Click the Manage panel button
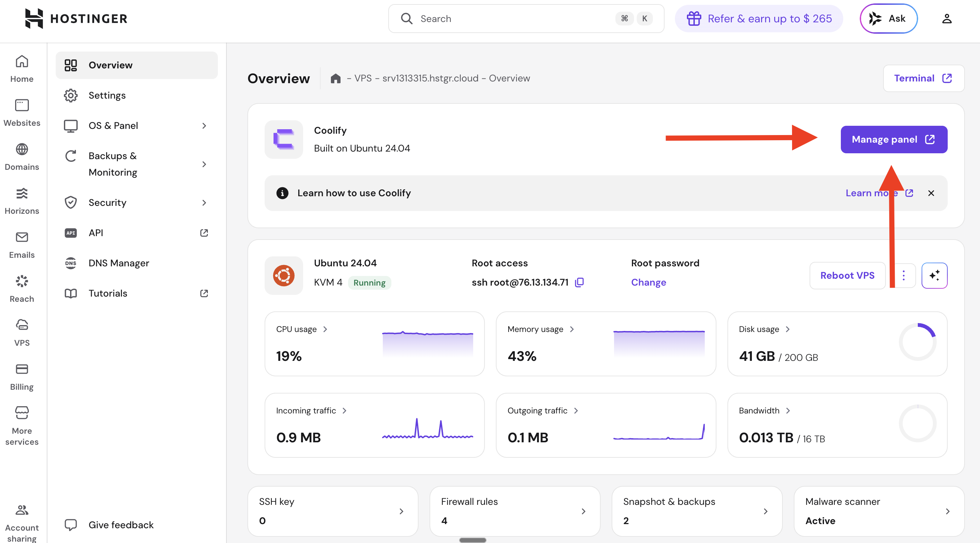This screenshot has width=980, height=543. [x=894, y=139]
